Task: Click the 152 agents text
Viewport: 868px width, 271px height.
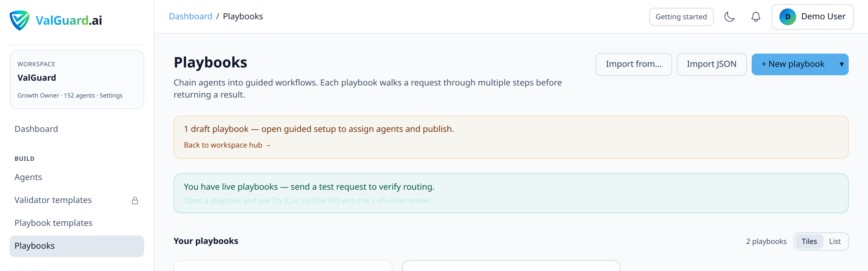Action: [x=79, y=96]
